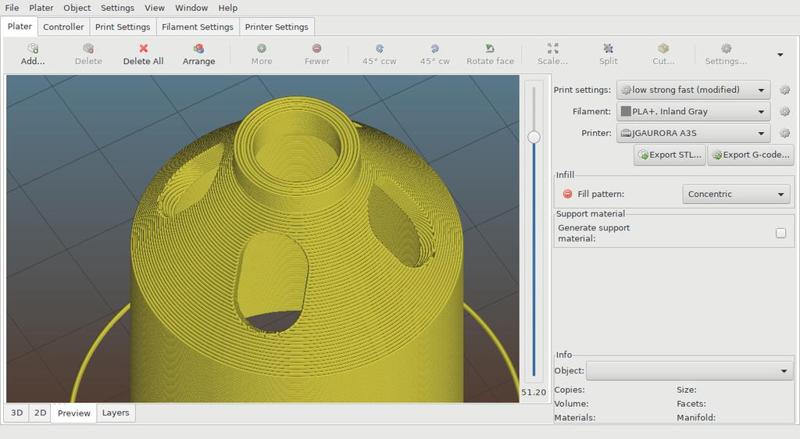
Task: Open the Print settings preset dropdown
Action: [693, 89]
